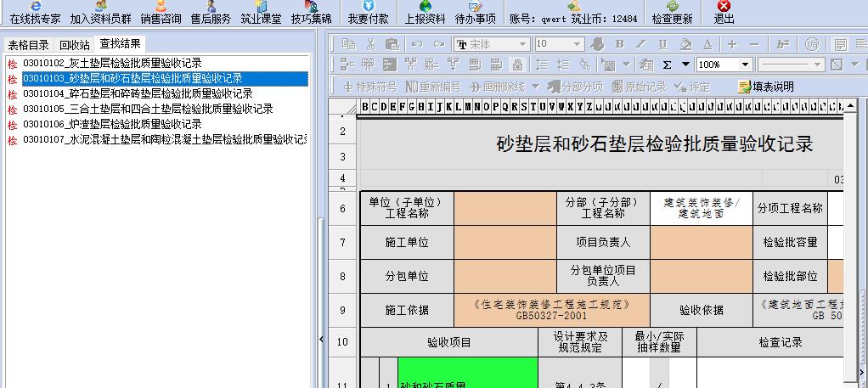
Task: Click the 退出 exit icon
Action: click(724, 12)
